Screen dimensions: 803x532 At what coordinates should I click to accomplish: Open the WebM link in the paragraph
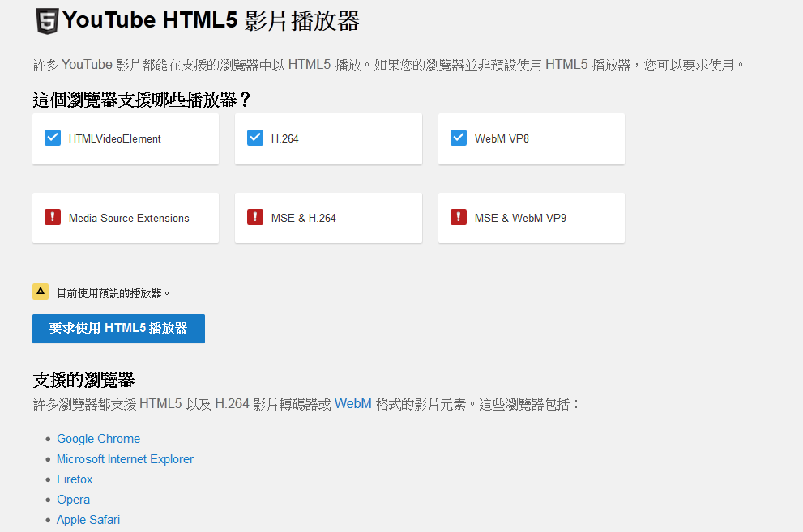pyautogui.click(x=352, y=403)
